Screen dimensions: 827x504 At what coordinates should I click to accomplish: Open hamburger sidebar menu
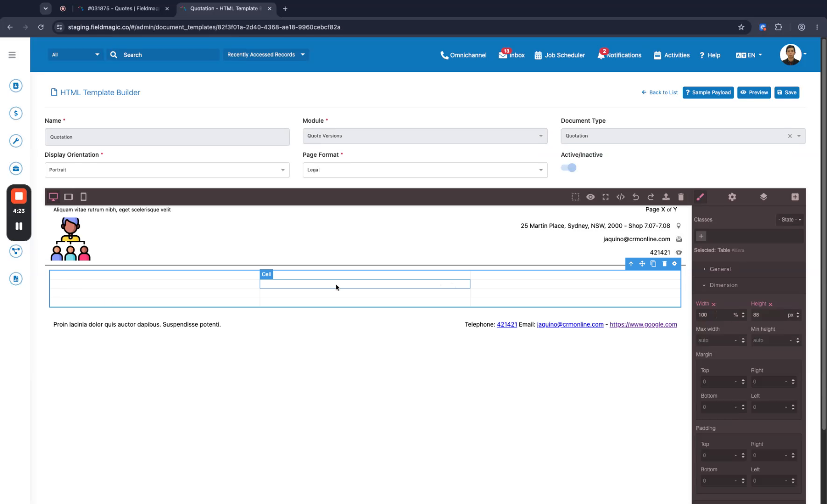(x=12, y=55)
